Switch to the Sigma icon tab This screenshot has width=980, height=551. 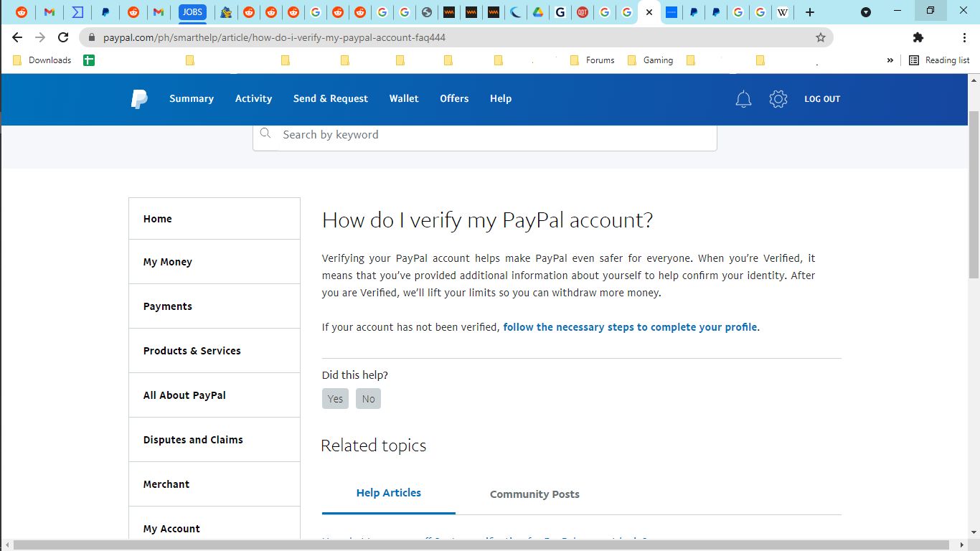(77, 12)
